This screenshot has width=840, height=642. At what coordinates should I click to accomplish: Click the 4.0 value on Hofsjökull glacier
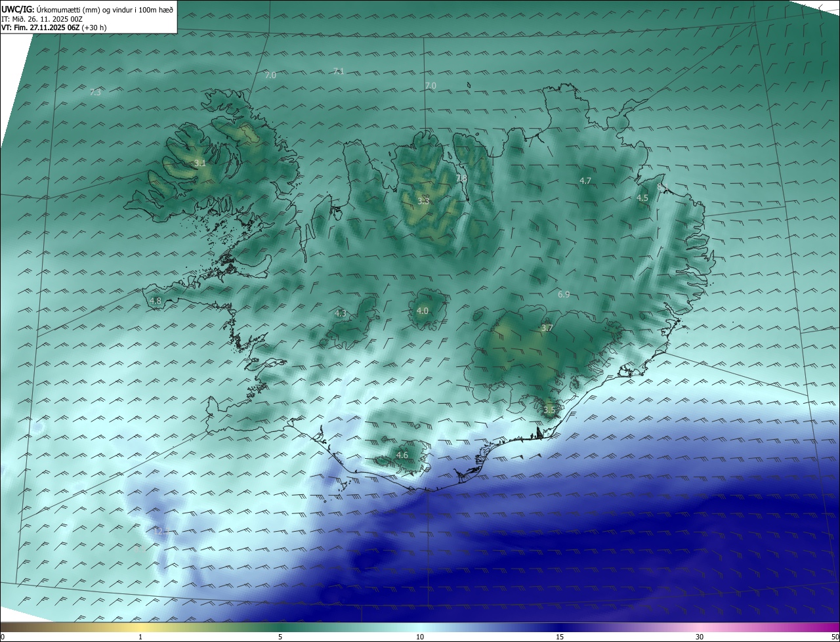pyautogui.click(x=423, y=311)
